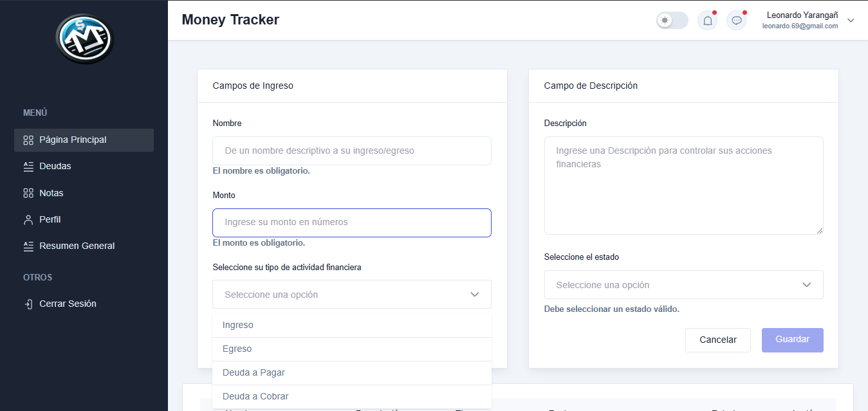Screen dimensions: 868x411
Task: Click the Campos de Ingreso heading
Action: click(x=253, y=86)
